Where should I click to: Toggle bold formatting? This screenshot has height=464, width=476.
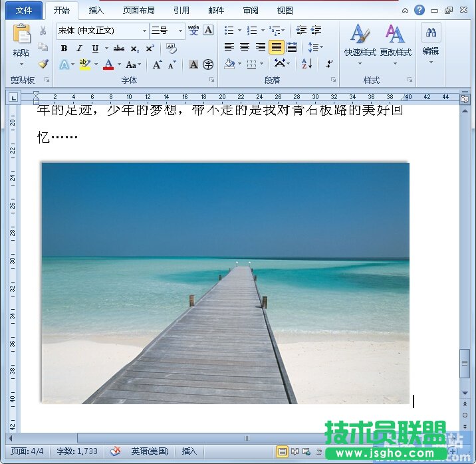(64, 49)
